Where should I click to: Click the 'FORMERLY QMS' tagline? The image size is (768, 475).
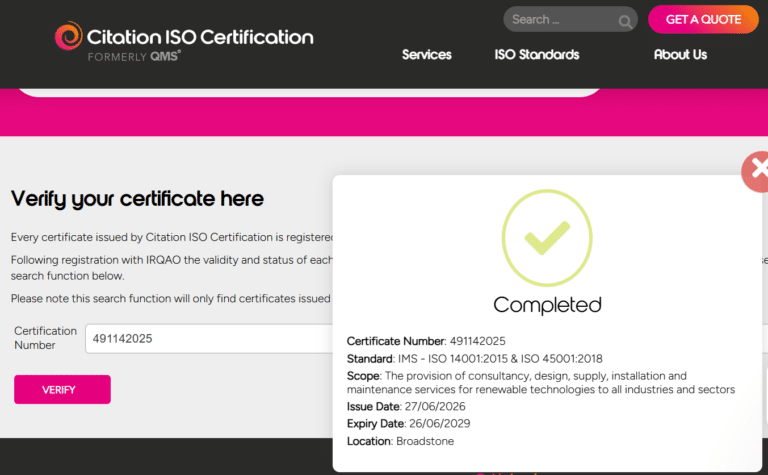(134, 56)
